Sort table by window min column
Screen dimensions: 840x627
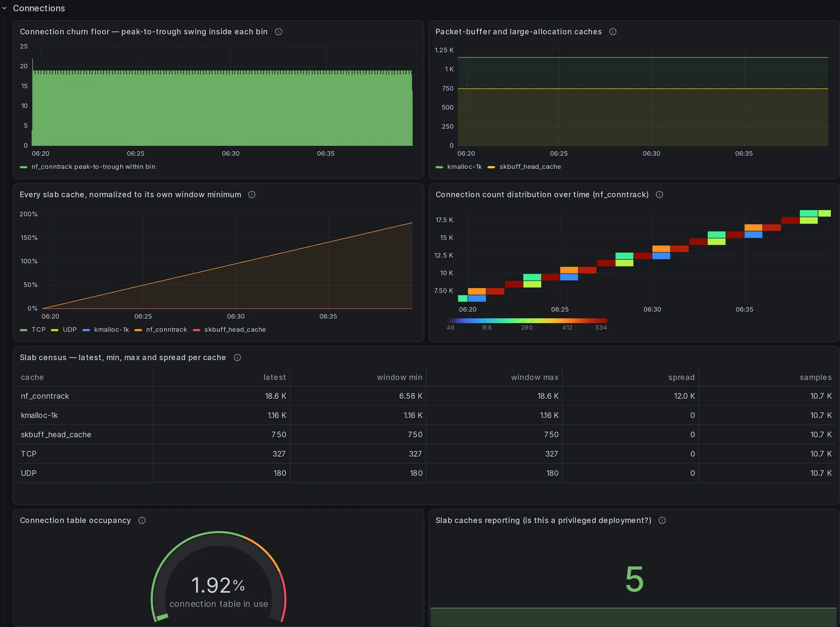pyautogui.click(x=400, y=377)
